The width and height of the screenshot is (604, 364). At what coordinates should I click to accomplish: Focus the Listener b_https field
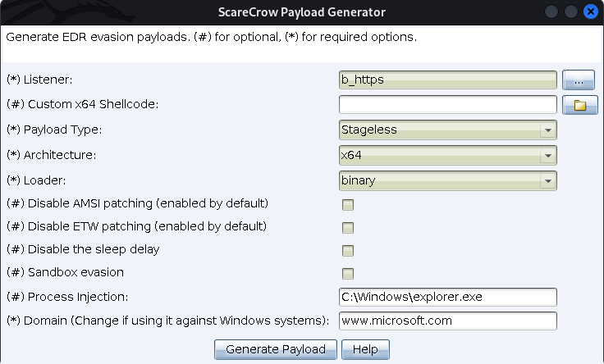point(447,80)
